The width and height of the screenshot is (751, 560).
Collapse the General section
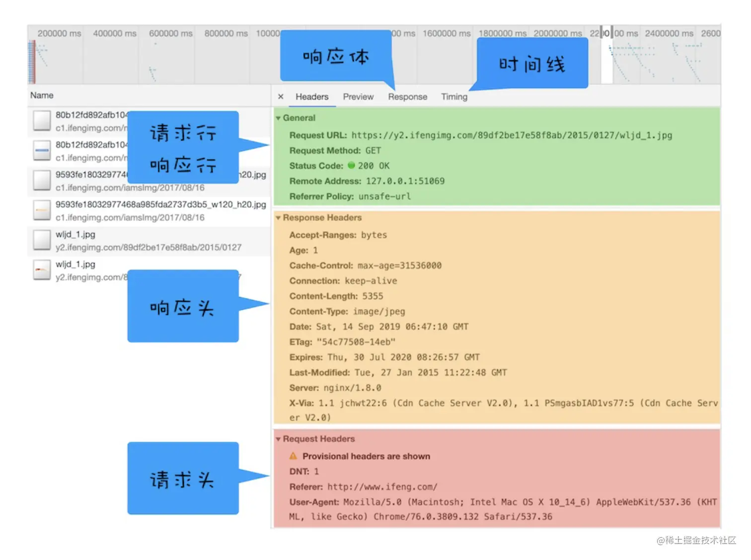click(x=278, y=118)
